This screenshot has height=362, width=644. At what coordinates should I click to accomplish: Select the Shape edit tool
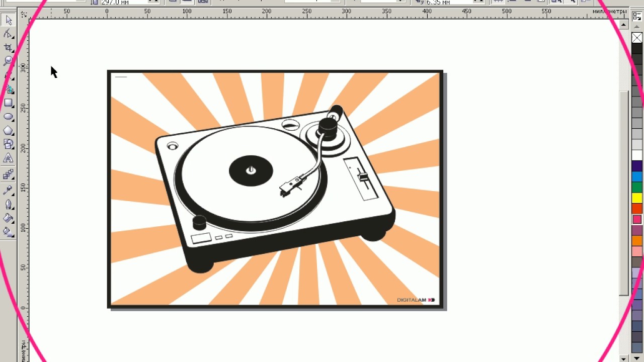pos(9,34)
